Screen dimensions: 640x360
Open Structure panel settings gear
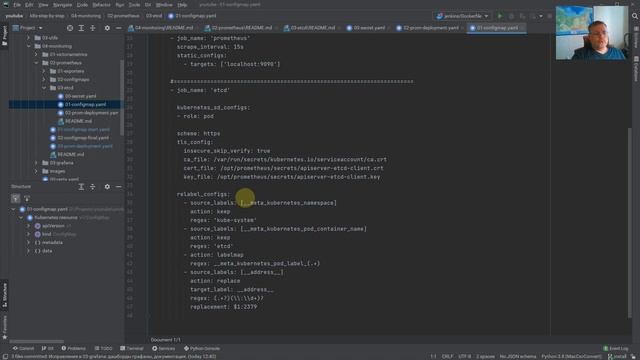tap(107, 187)
